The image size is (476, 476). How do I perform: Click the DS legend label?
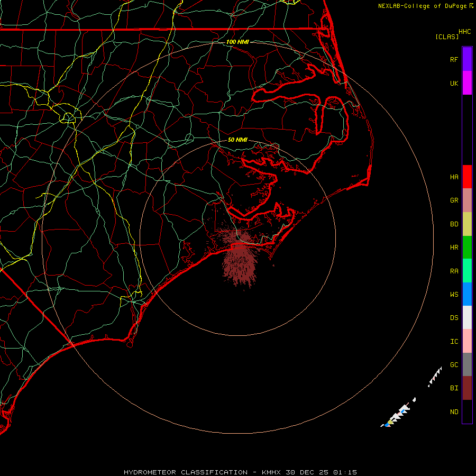tap(454, 318)
